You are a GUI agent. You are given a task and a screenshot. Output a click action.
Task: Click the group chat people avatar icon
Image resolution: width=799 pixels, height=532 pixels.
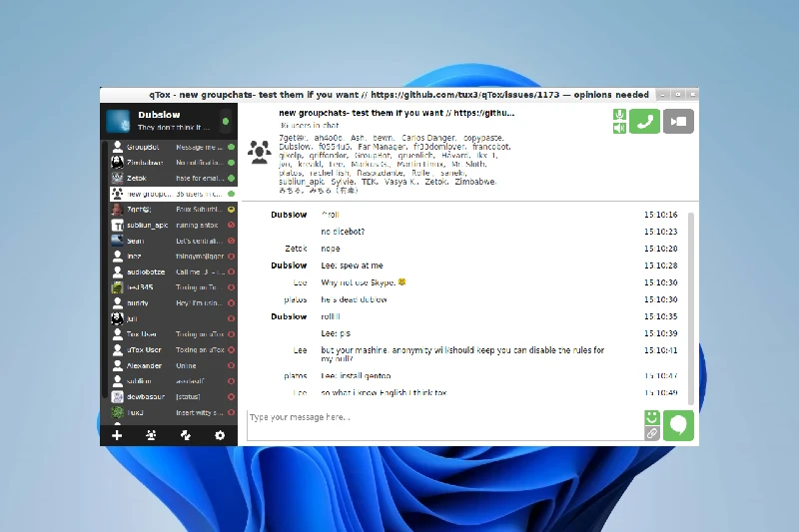(260, 152)
